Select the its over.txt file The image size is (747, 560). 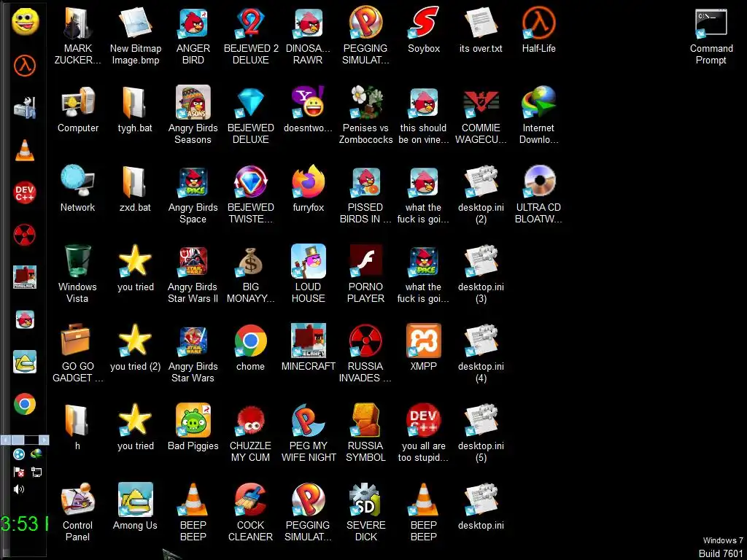tap(481, 30)
